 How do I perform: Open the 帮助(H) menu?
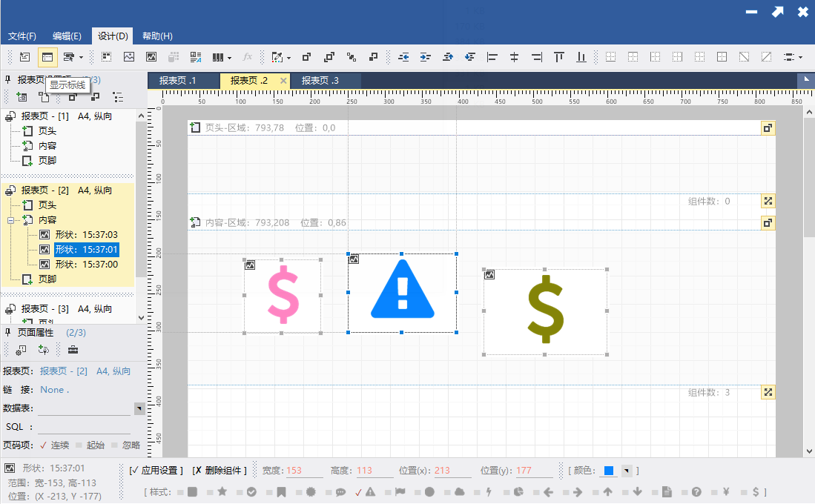click(157, 36)
